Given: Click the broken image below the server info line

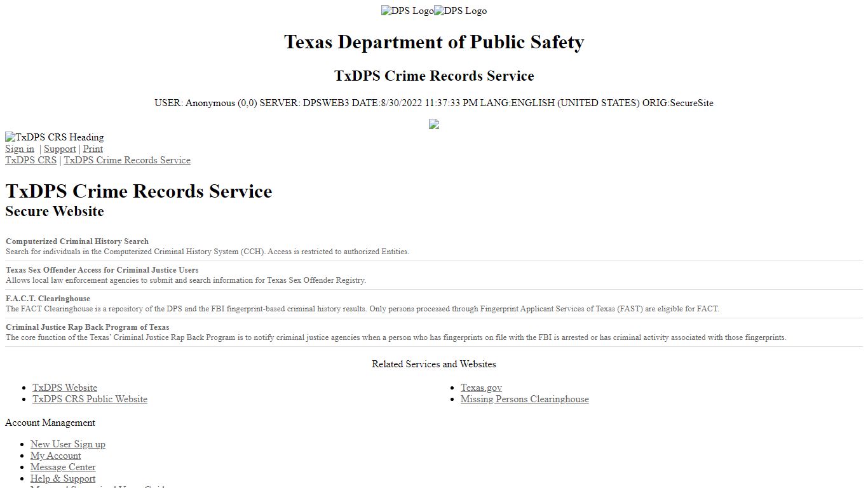Looking at the screenshot, I should [434, 124].
